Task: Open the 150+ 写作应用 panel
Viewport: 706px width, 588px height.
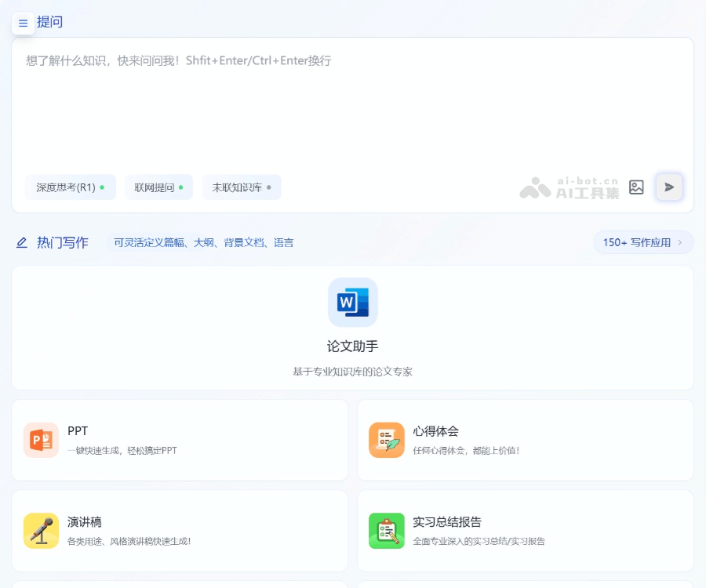Action: tap(643, 242)
